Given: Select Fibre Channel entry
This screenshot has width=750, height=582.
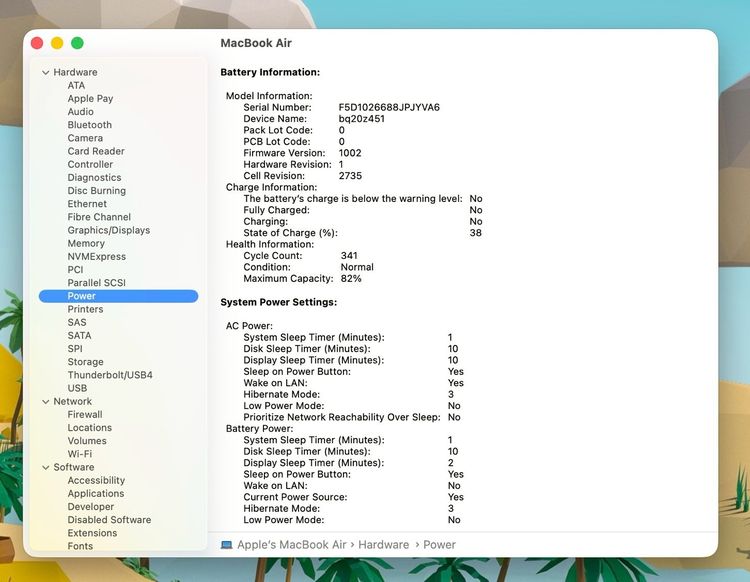Looking at the screenshot, I should tap(99, 217).
